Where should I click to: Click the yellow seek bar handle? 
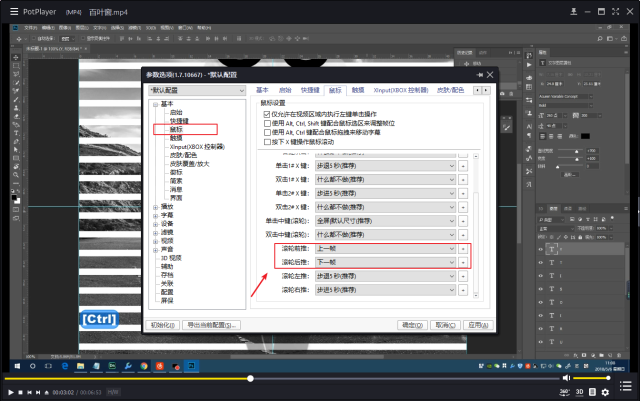click(x=250, y=379)
